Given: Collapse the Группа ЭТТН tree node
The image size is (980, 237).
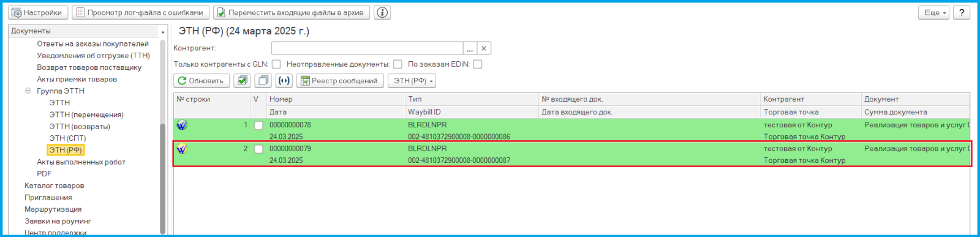Looking at the screenshot, I should 28,91.
